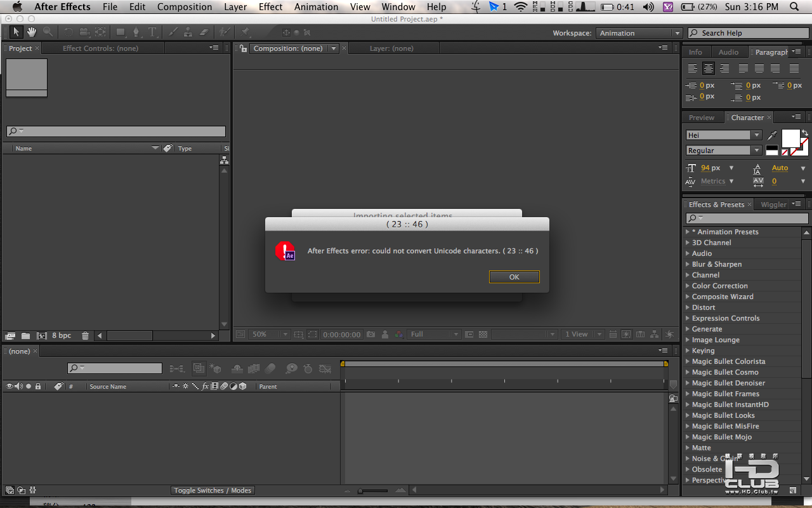Click Toggle Switches / Modes in the timeline

tap(213, 490)
